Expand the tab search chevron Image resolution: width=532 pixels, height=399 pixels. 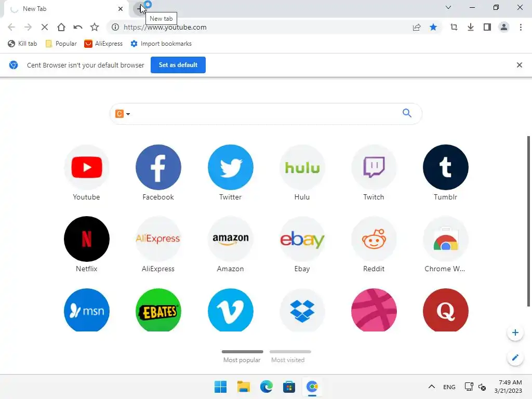click(x=448, y=7)
